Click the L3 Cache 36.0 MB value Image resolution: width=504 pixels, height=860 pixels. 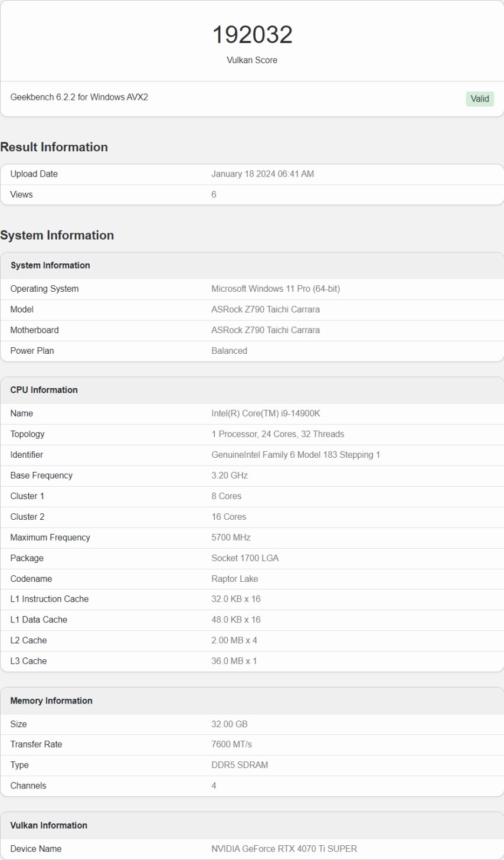(234, 661)
